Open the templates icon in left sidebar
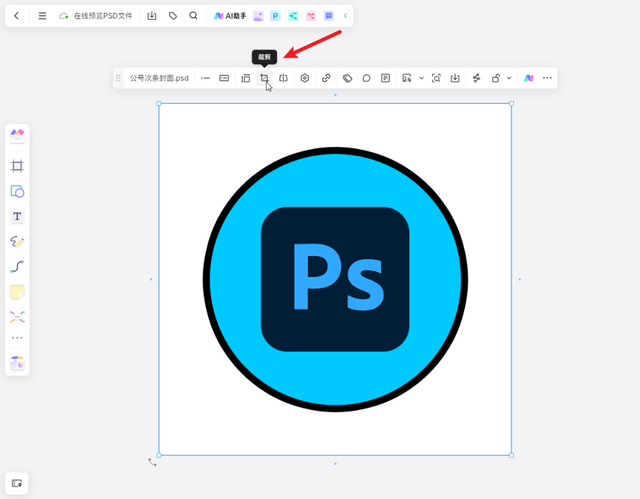The image size is (640, 499). pyautogui.click(x=17, y=136)
